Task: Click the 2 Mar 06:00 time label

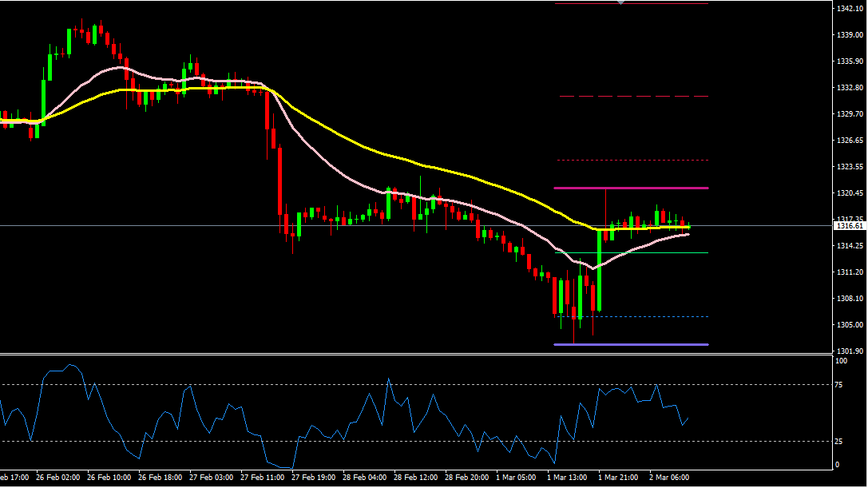Action: tap(669, 478)
